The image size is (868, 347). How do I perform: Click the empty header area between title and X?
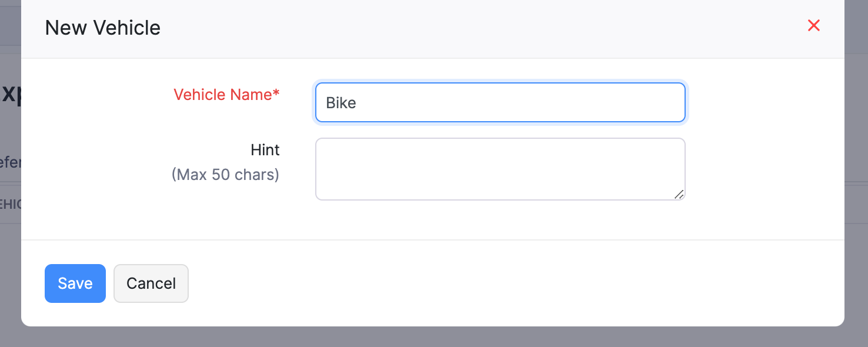pos(470,28)
